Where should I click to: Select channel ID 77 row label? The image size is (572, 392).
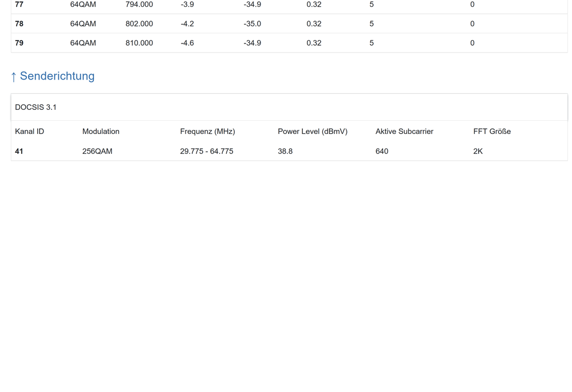19,5
